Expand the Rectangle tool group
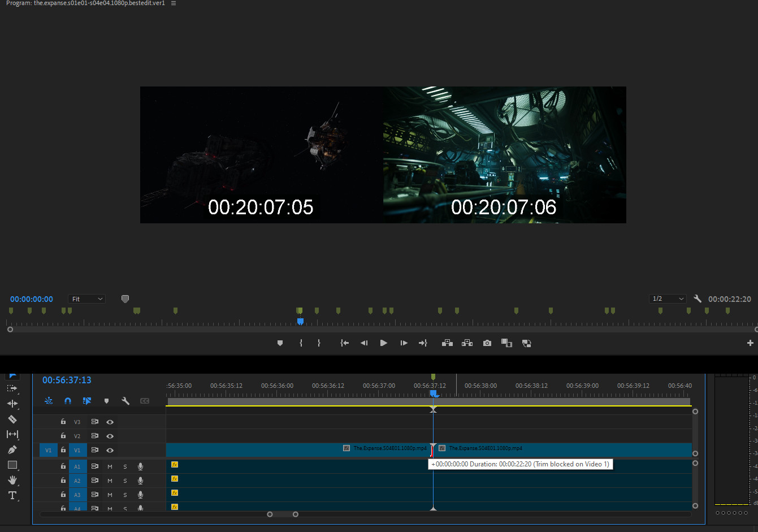 (x=12, y=465)
